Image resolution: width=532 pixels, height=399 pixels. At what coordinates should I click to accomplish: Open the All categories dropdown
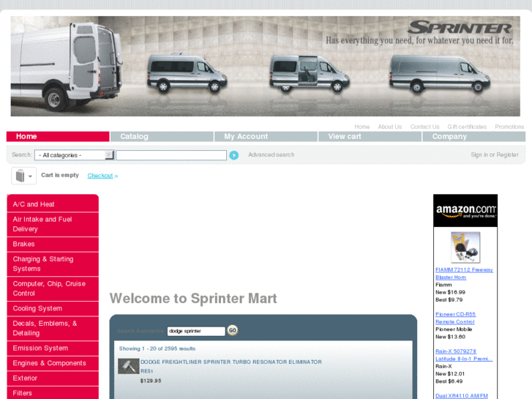pos(74,155)
